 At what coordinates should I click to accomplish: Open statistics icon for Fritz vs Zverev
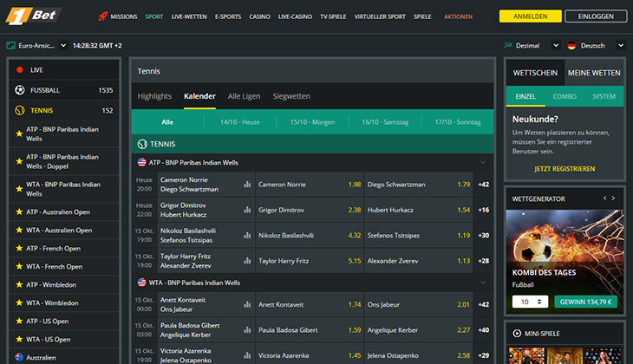(x=247, y=261)
